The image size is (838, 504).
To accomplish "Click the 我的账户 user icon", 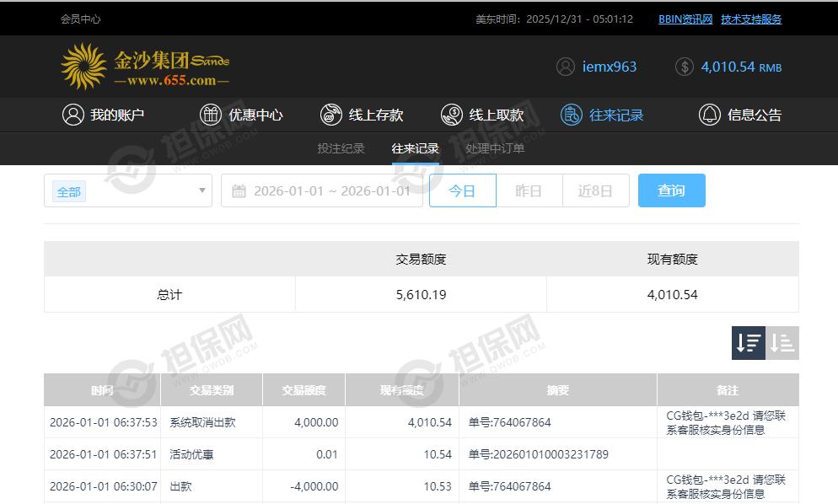I will [73, 115].
